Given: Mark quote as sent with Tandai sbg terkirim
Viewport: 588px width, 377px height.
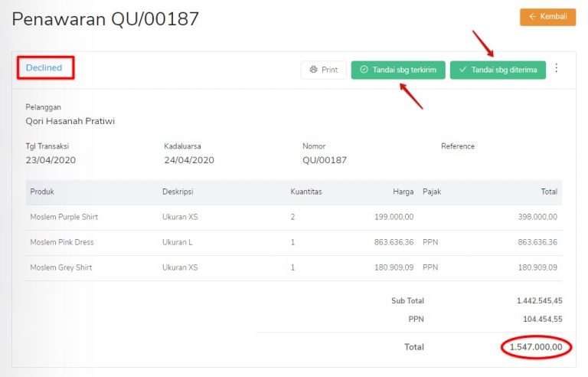Looking at the screenshot, I should pos(398,70).
